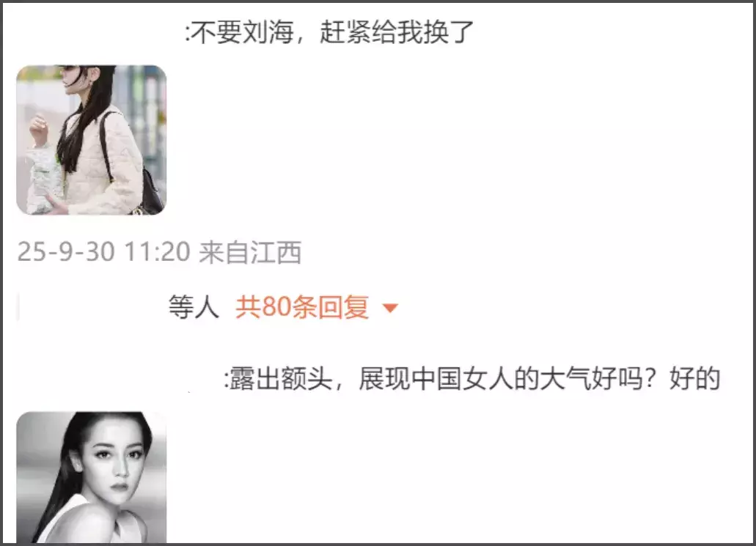Click the 25-9-30 date stamp
This screenshot has width=756, height=546.
(66, 252)
